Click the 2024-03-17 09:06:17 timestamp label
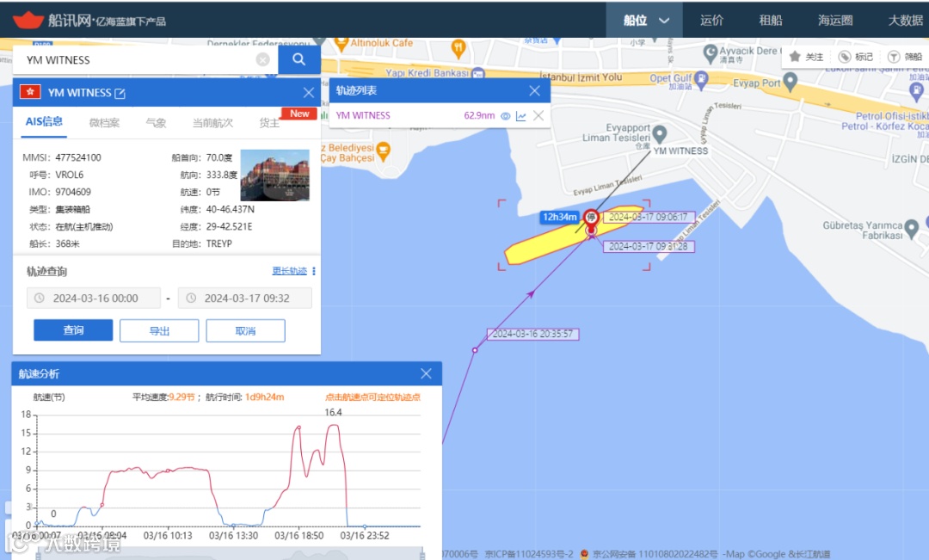Image resolution: width=929 pixels, height=560 pixels. [x=649, y=217]
